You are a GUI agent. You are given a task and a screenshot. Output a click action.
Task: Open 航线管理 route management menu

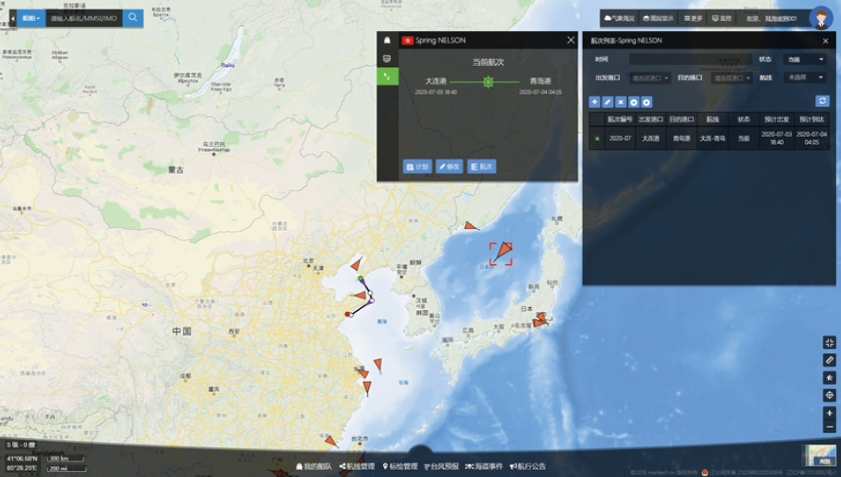(x=356, y=466)
